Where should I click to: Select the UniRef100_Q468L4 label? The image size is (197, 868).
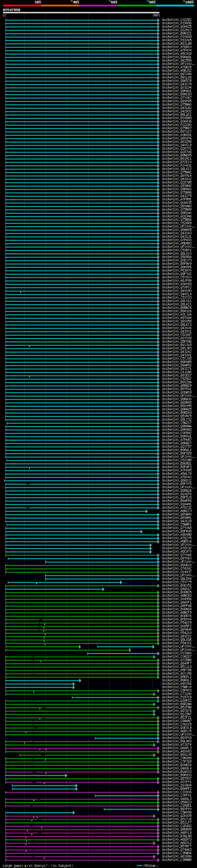coord(177,768)
